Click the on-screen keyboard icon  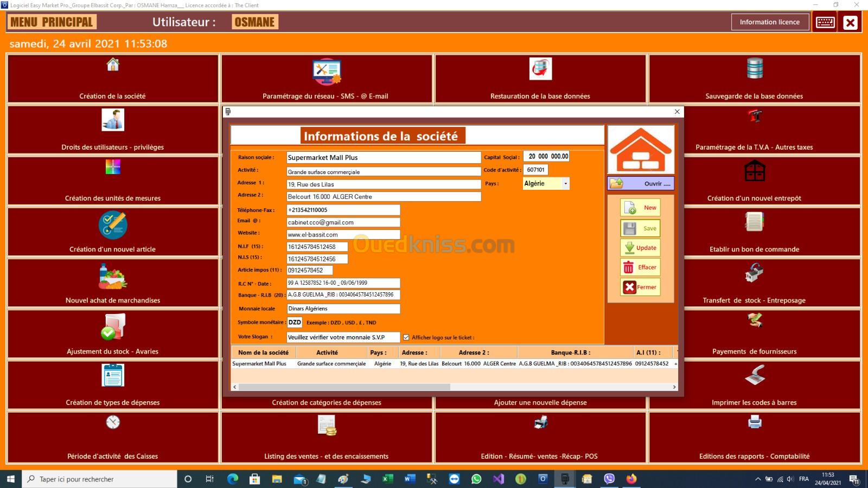click(825, 22)
